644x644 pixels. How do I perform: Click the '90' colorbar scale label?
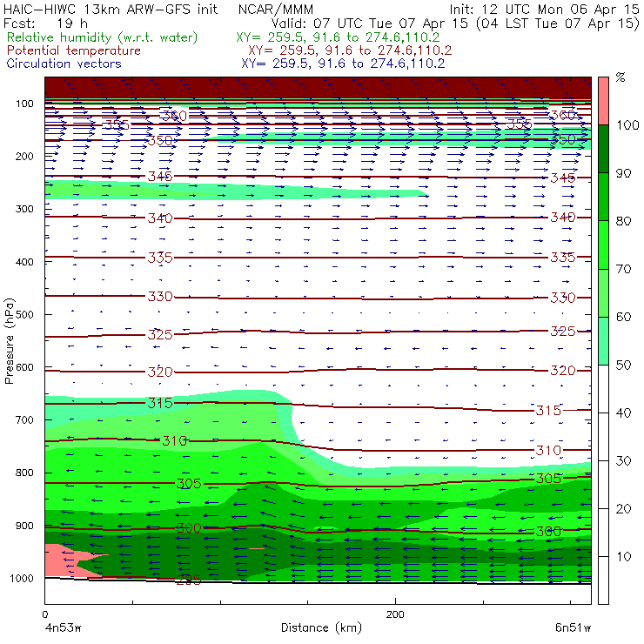click(x=623, y=173)
